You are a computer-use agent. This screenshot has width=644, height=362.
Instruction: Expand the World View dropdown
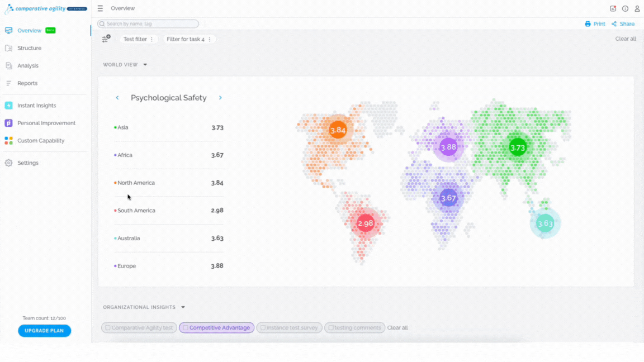[145, 65]
